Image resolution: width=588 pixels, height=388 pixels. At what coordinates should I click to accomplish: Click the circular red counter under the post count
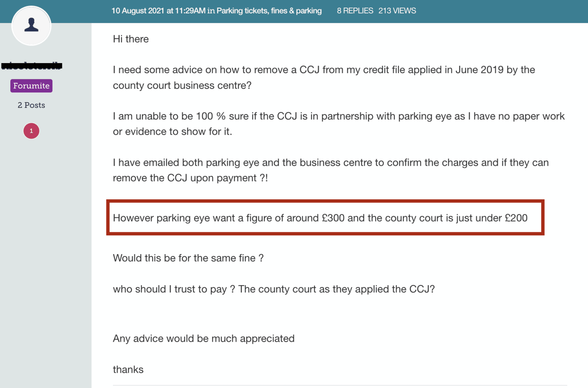(x=31, y=131)
